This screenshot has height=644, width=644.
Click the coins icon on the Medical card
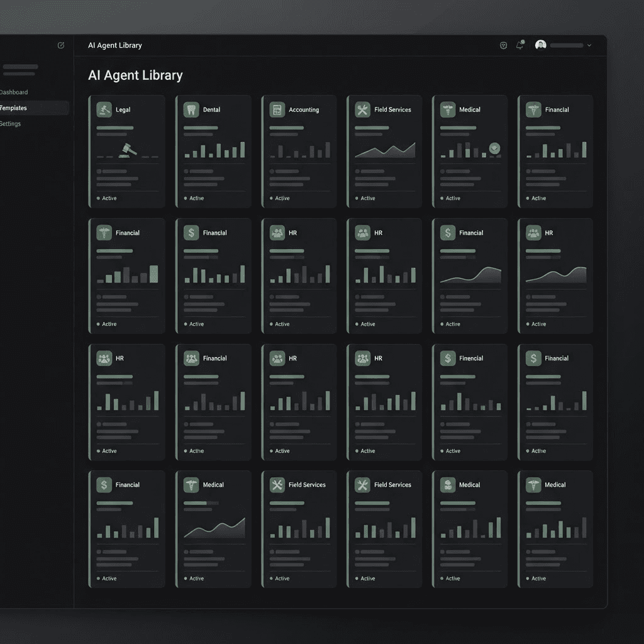click(448, 485)
